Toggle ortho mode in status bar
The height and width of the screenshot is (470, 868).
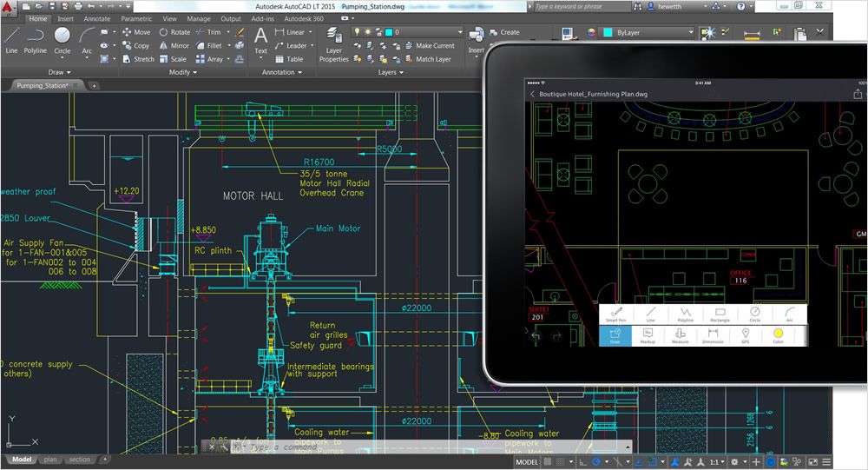point(583,461)
